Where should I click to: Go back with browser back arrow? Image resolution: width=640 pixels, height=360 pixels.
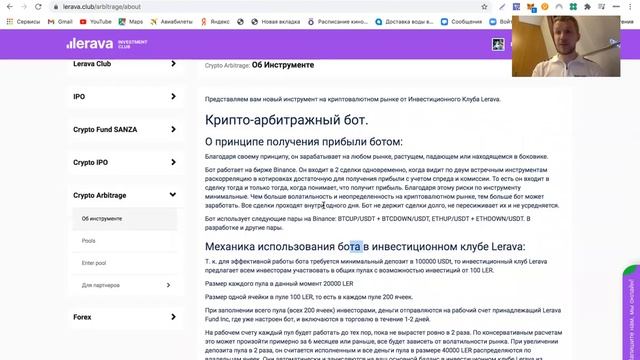point(10,7)
